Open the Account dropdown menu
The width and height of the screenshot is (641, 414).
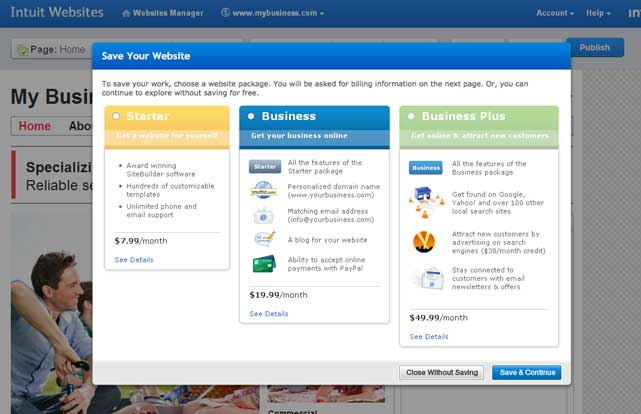[x=555, y=13]
